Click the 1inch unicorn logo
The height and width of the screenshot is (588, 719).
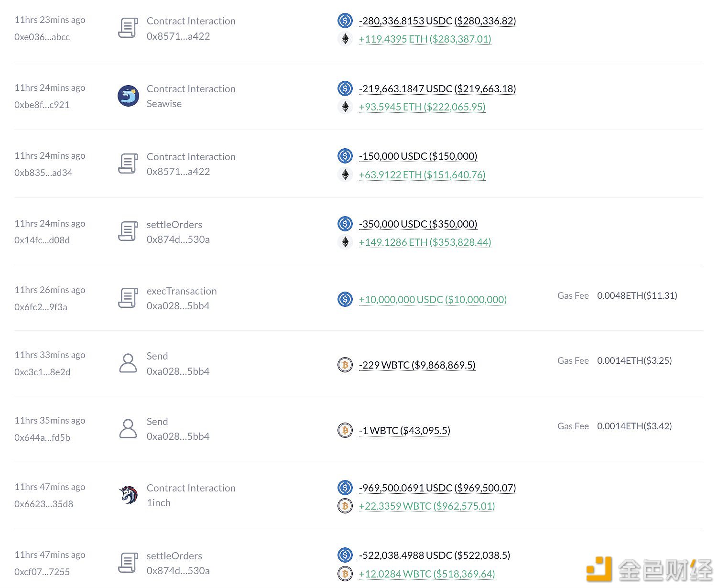pyautogui.click(x=128, y=495)
